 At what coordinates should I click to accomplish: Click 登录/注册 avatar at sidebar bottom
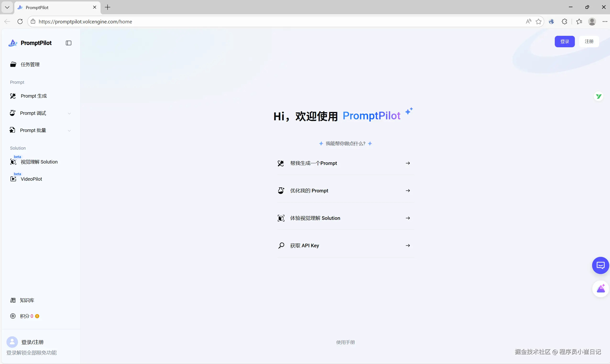12,342
